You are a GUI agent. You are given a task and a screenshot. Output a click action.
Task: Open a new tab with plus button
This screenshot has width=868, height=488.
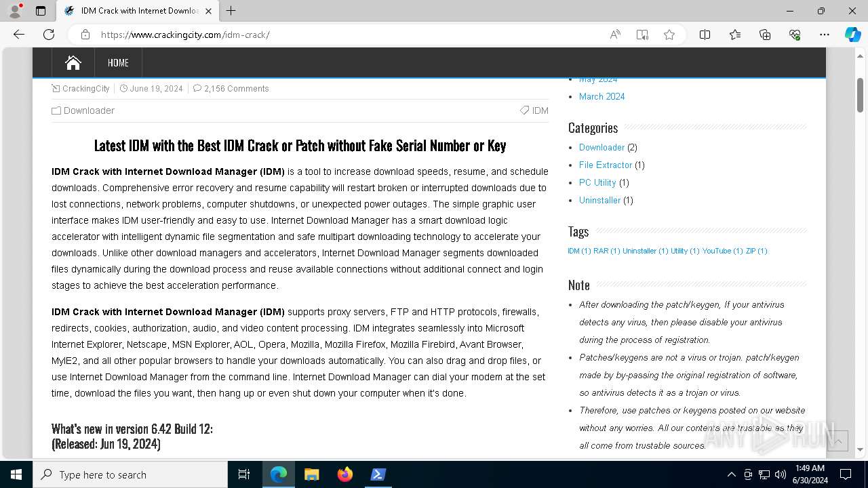[231, 11]
